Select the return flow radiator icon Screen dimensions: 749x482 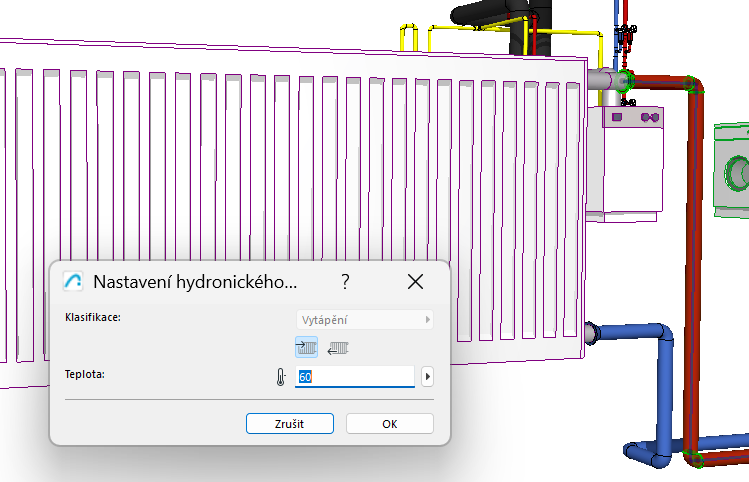pos(338,348)
